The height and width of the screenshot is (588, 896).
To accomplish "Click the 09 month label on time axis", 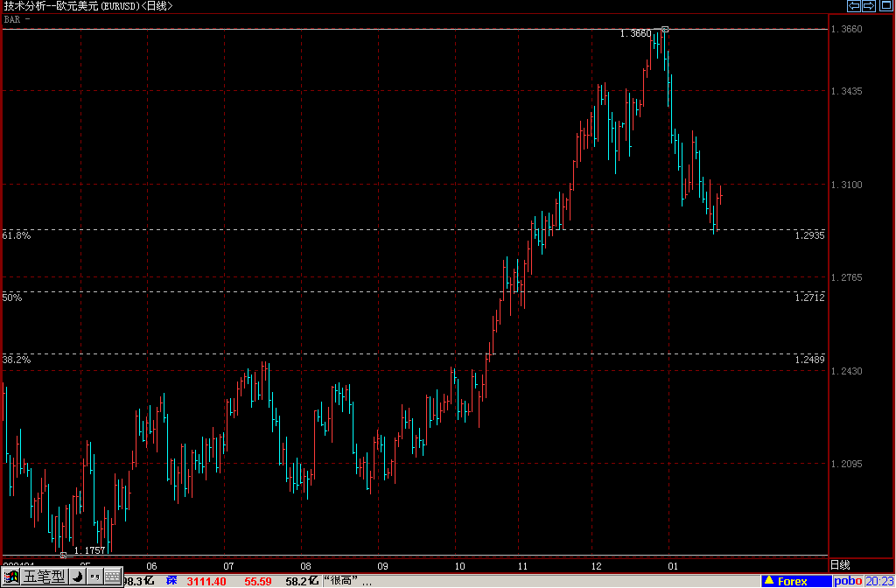I will (383, 566).
